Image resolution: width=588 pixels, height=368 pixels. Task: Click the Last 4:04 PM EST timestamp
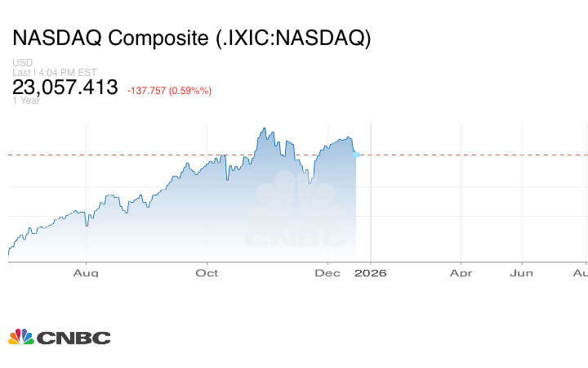tap(55, 72)
